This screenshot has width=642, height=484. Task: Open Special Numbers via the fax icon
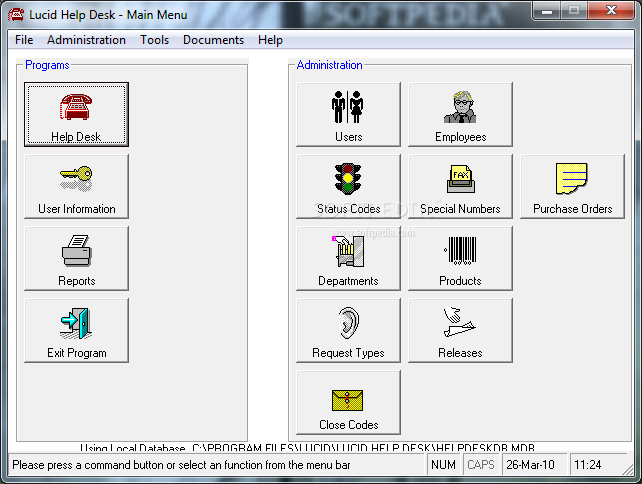pos(460,186)
